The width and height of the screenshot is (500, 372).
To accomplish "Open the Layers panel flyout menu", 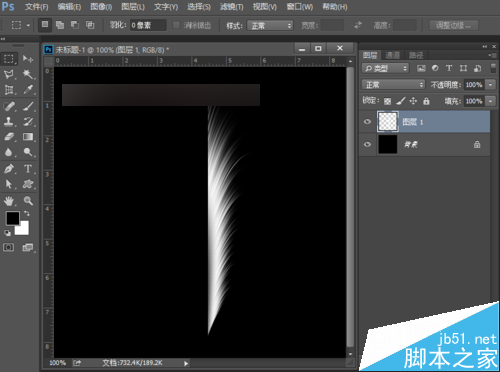I will click(x=492, y=55).
